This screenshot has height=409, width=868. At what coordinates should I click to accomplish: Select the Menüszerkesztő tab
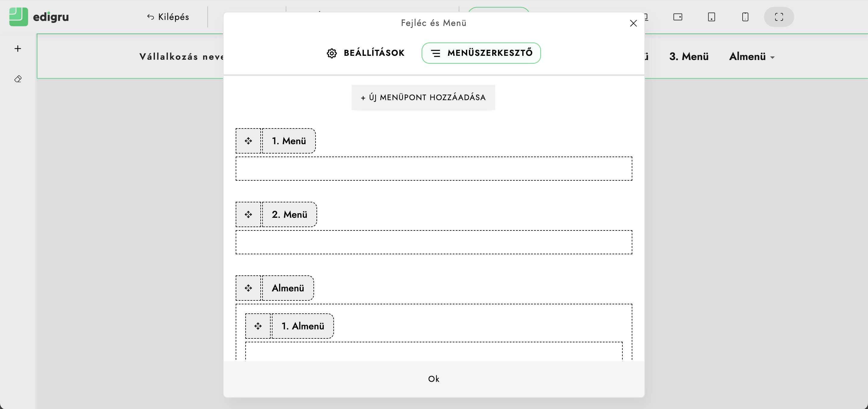tap(481, 53)
